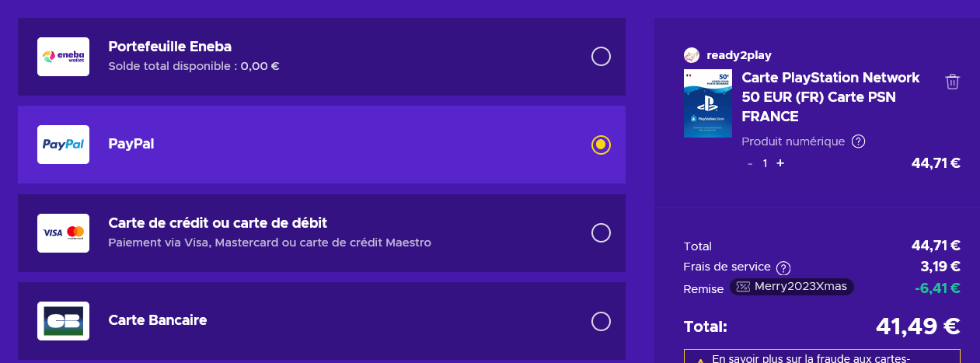The height and width of the screenshot is (363, 980).
Task: Click the Carte de crédit ou carte de débit label
Action: [x=218, y=223]
